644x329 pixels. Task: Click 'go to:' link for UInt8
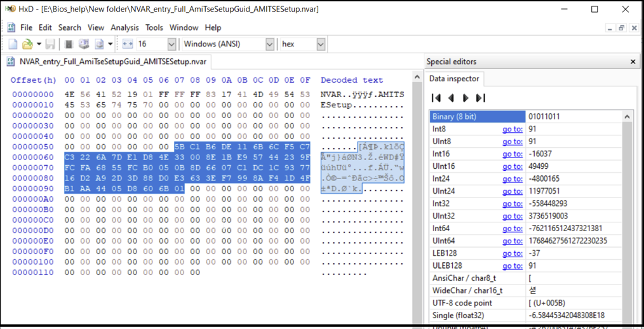[513, 141]
